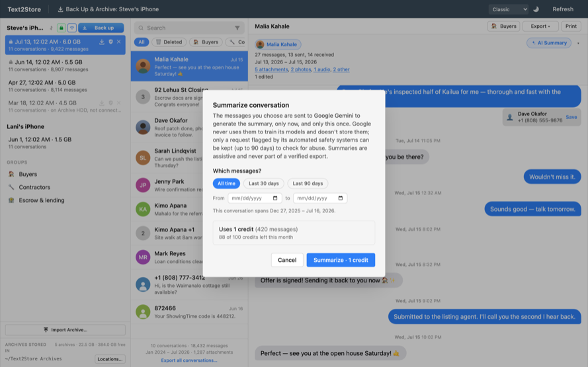Start a backup with the Back up button
Viewport: 588px width, 367px height.
[x=101, y=28]
